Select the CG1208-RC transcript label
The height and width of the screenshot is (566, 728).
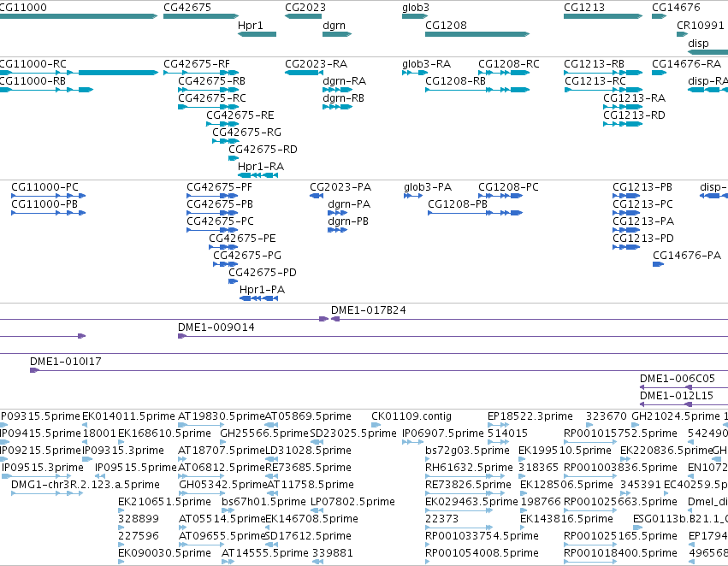pyautogui.click(x=509, y=63)
